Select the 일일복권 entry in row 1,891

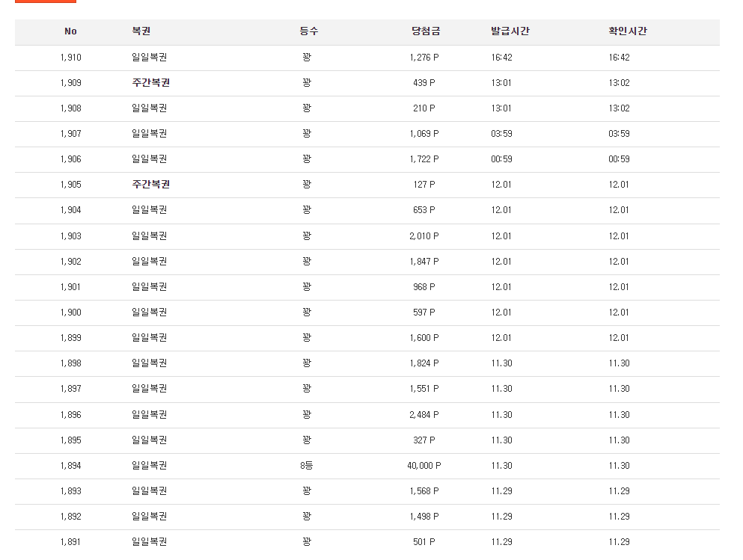click(149, 542)
